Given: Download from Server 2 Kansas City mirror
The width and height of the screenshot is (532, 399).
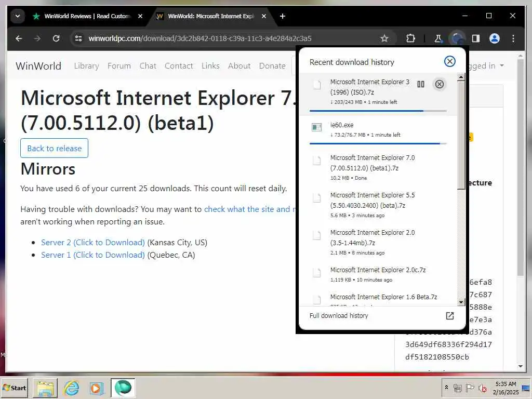Looking at the screenshot, I should pos(93,242).
